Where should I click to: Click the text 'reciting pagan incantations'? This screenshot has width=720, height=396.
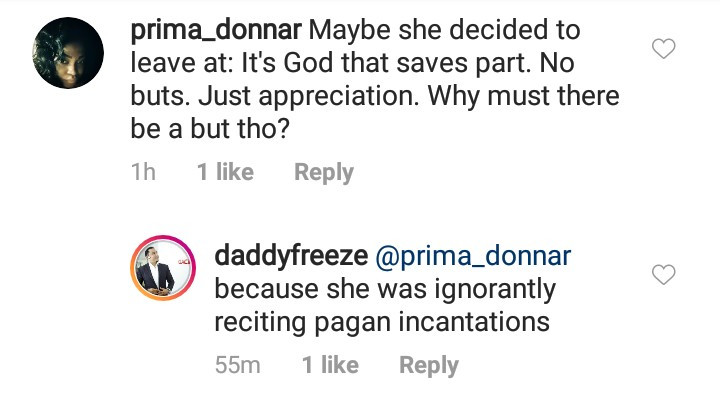click(382, 322)
